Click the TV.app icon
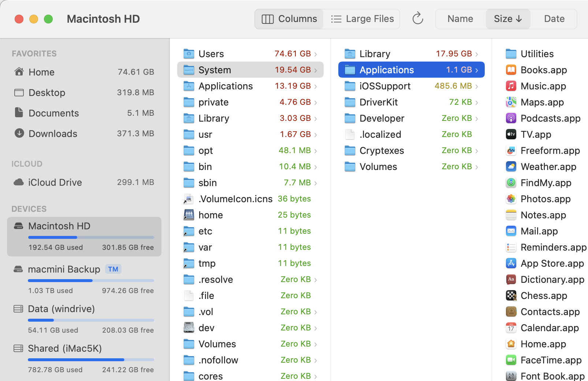This screenshot has height=381, width=588. [x=511, y=134]
